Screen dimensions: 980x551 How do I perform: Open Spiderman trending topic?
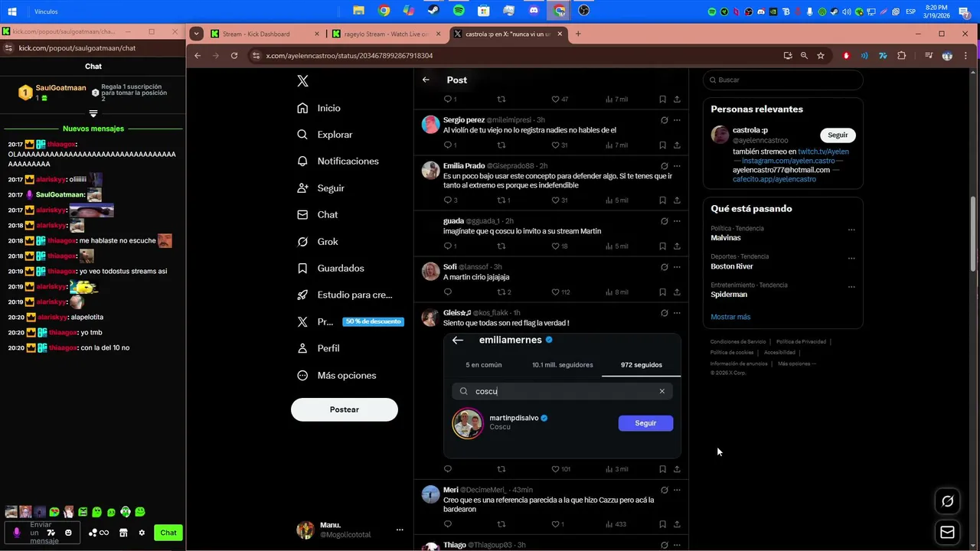(729, 295)
